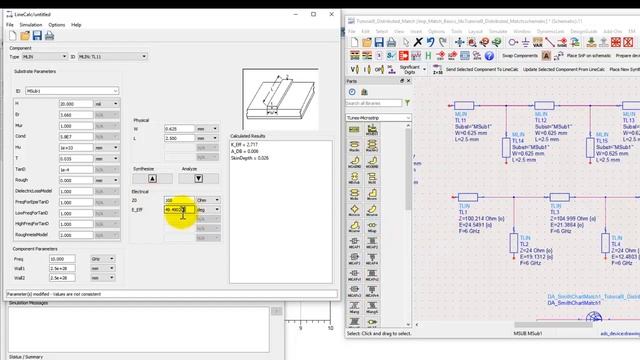This screenshot has width=640, height=360.
Task: Click the New schematic icon in ADS toolbar
Action: tap(354, 42)
